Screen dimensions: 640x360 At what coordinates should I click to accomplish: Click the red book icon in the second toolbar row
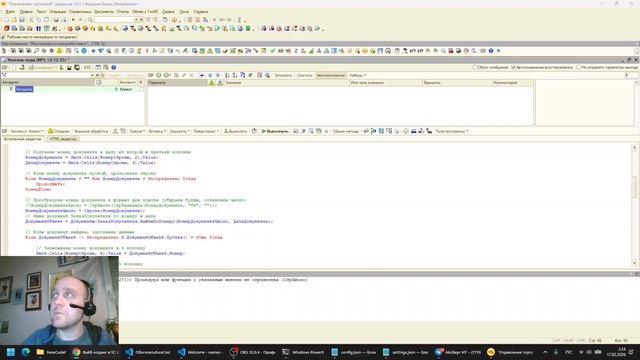[x=7, y=29]
